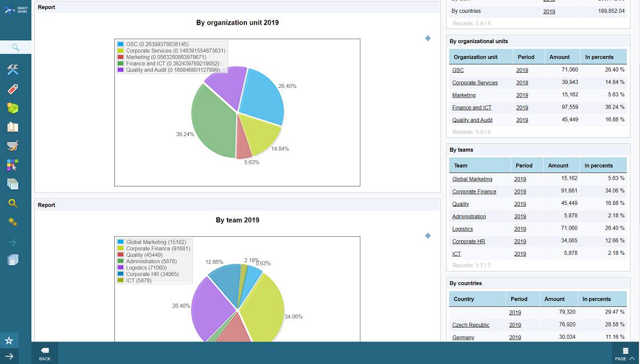Open the Quality and Audit link
This screenshot has height=364, width=640.
point(472,120)
